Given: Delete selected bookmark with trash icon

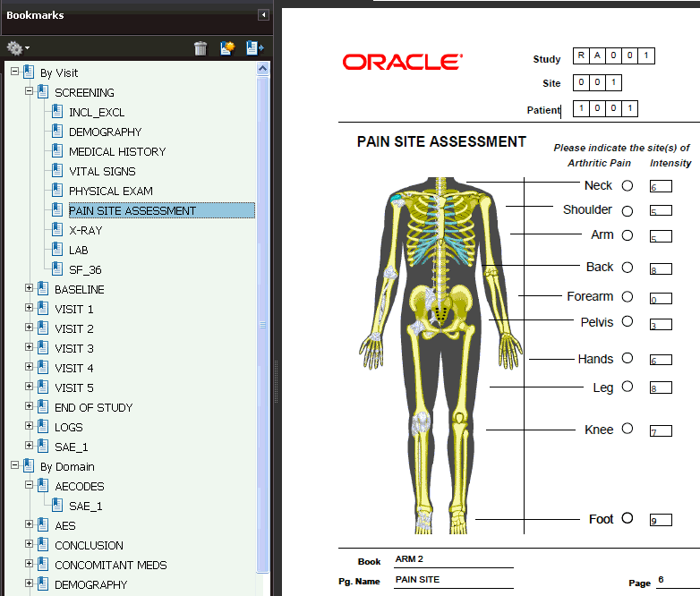Looking at the screenshot, I should 201,47.
